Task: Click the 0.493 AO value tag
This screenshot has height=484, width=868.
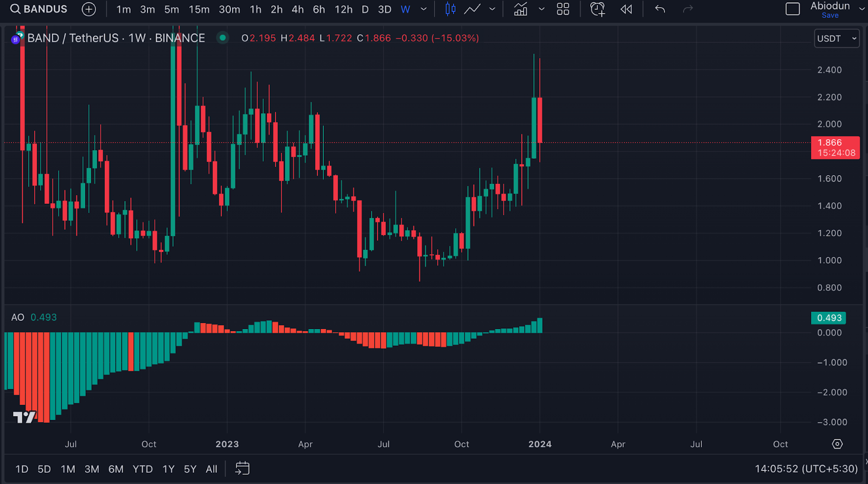Action: click(x=828, y=318)
